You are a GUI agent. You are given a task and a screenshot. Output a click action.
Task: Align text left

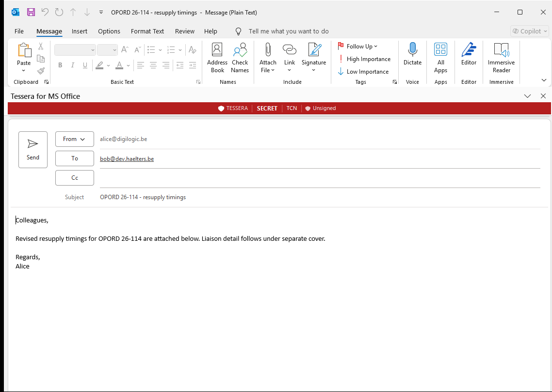coord(141,65)
